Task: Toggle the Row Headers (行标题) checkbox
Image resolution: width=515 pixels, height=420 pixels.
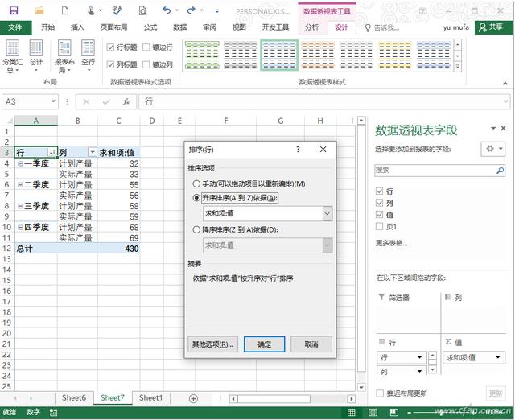Action: 110,47
